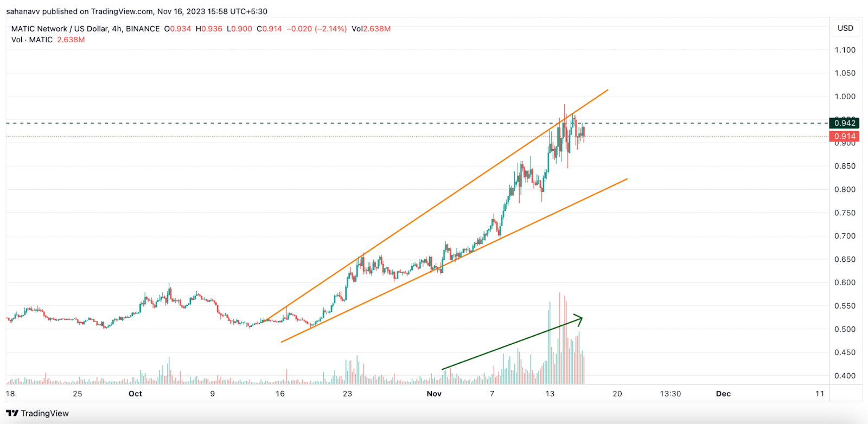Image resolution: width=868 pixels, height=424 pixels.
Task: Click the 0.800 price axis value
Action: click(845, 190)
